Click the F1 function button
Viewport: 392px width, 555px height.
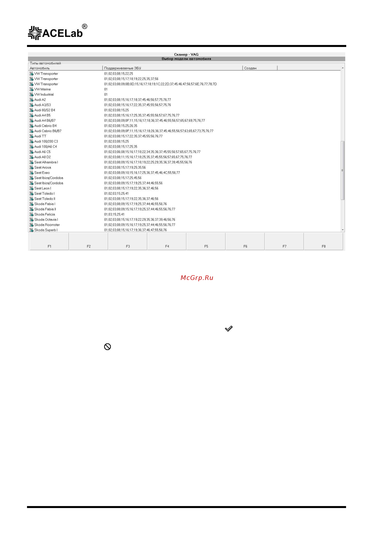pos(49,241)
